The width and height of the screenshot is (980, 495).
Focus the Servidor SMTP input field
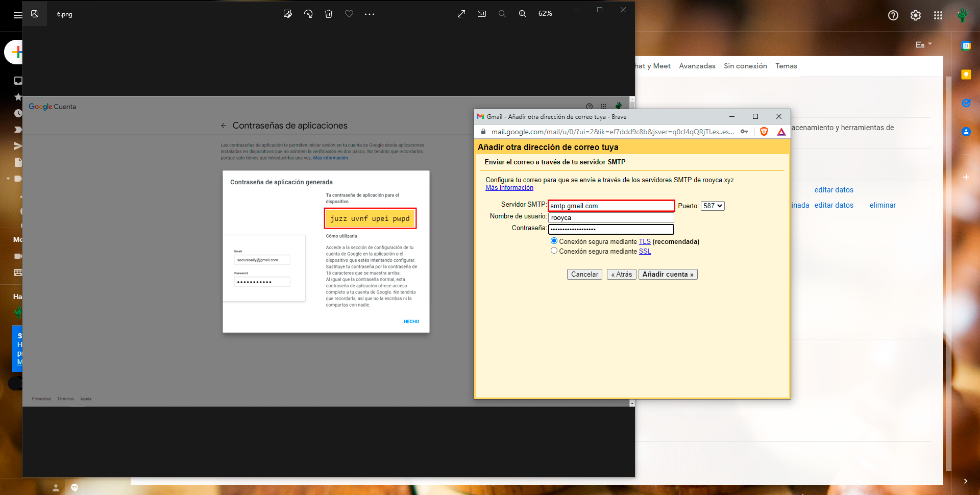pos(611,206)
